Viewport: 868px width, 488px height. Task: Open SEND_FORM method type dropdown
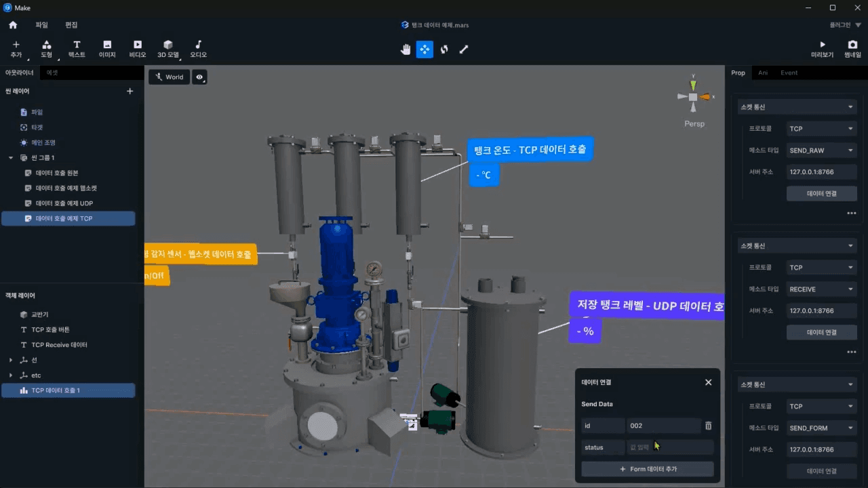pos(822,428)
